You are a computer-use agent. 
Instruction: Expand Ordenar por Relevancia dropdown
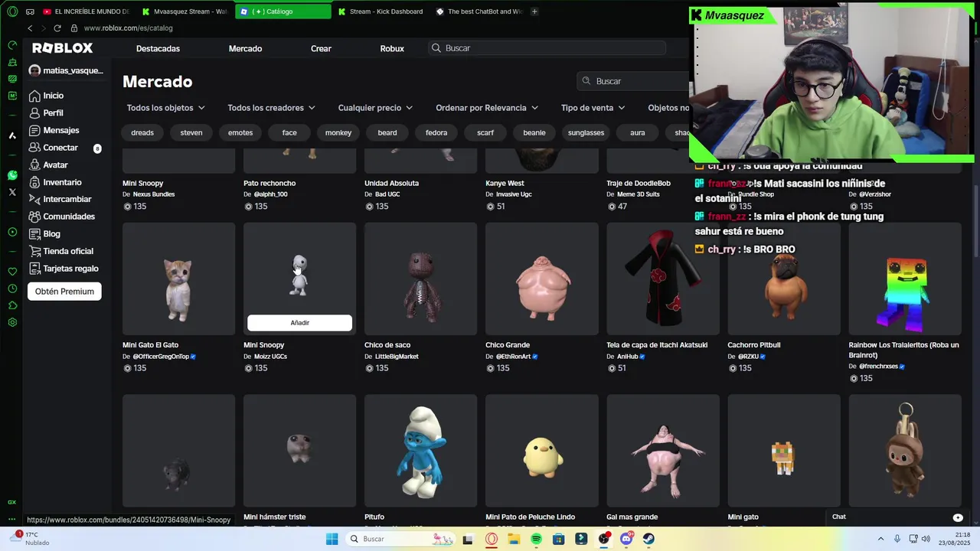click(487, 108)
